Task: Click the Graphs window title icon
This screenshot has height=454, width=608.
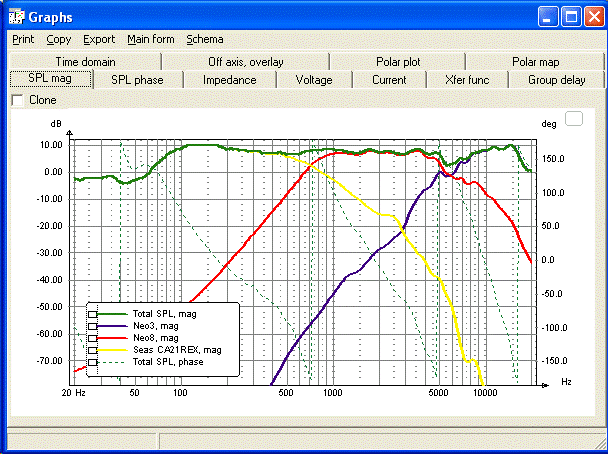Action: click(x=16, y=17)
